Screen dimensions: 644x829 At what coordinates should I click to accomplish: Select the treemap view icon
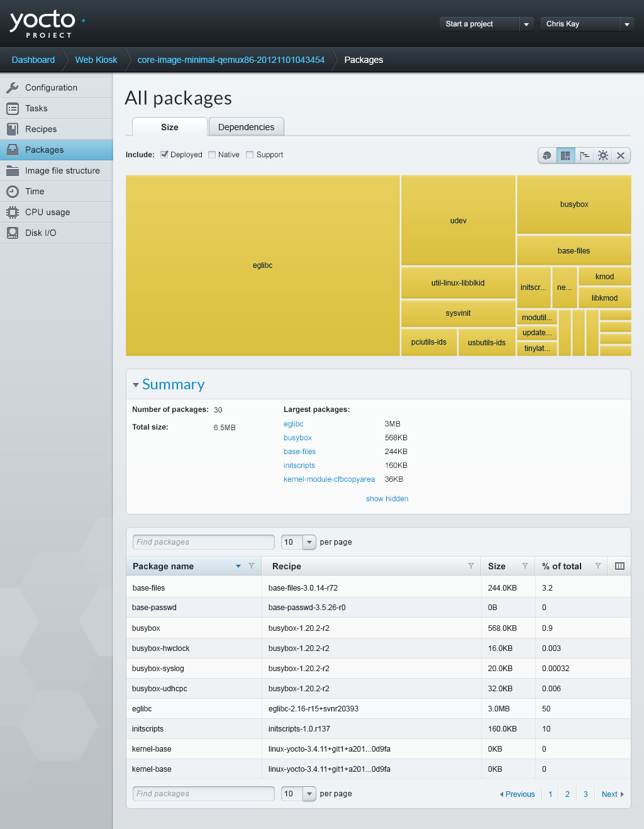coord(566,155)
